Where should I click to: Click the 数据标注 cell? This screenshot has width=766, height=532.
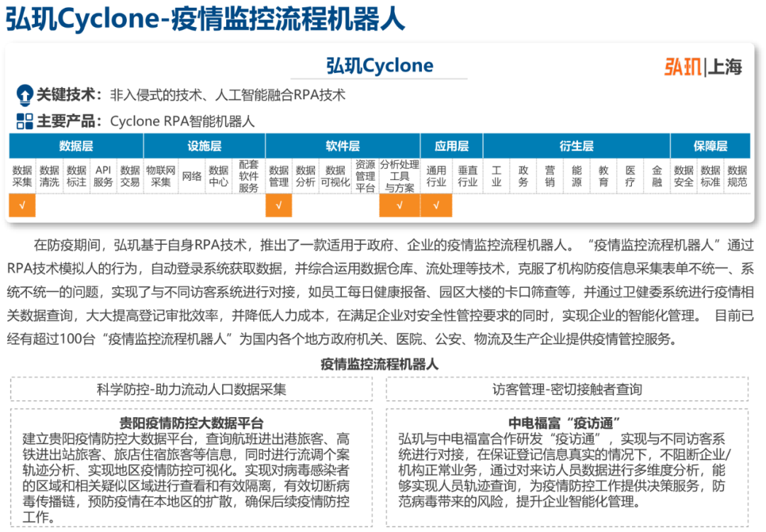pyautogui.click(x=76, y=177)
